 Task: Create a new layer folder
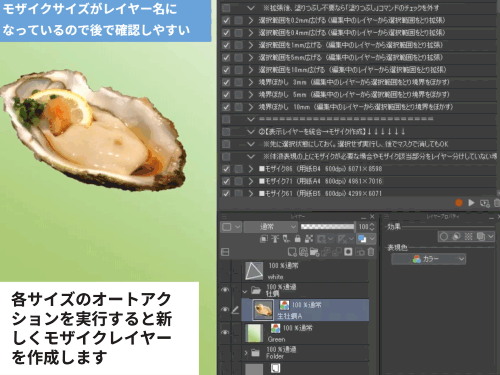click(314, 252)
